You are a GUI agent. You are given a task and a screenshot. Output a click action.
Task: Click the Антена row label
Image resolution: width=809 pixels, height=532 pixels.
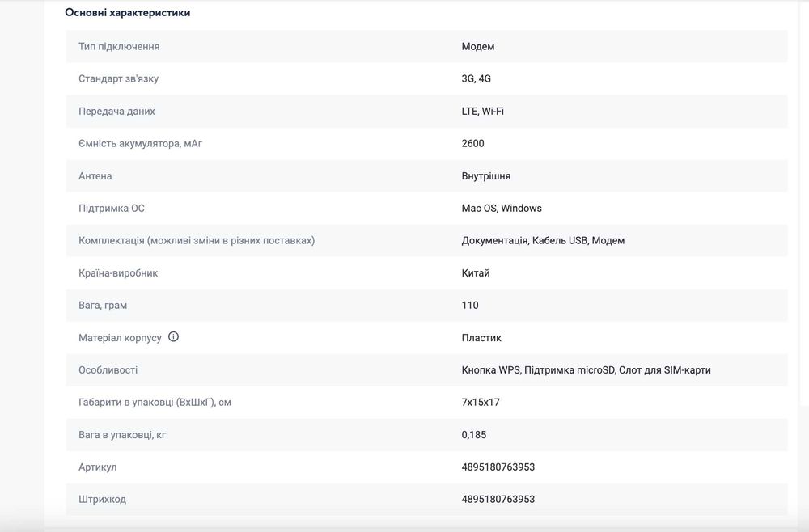pyautogui.click(x=95, y=176)
